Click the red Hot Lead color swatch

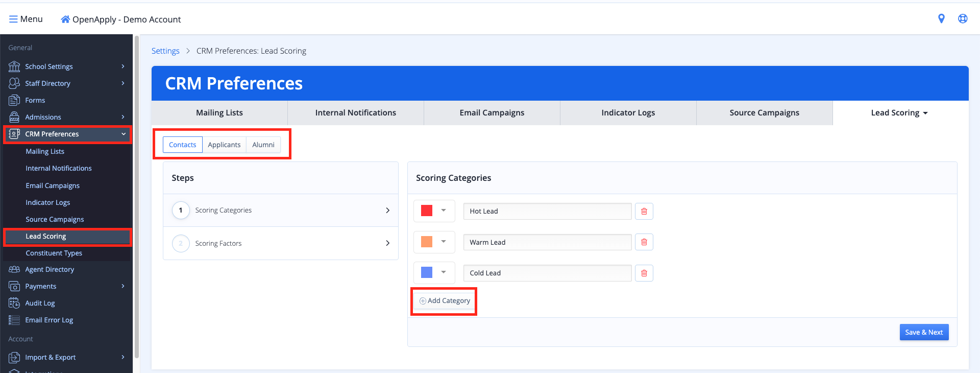427,211
